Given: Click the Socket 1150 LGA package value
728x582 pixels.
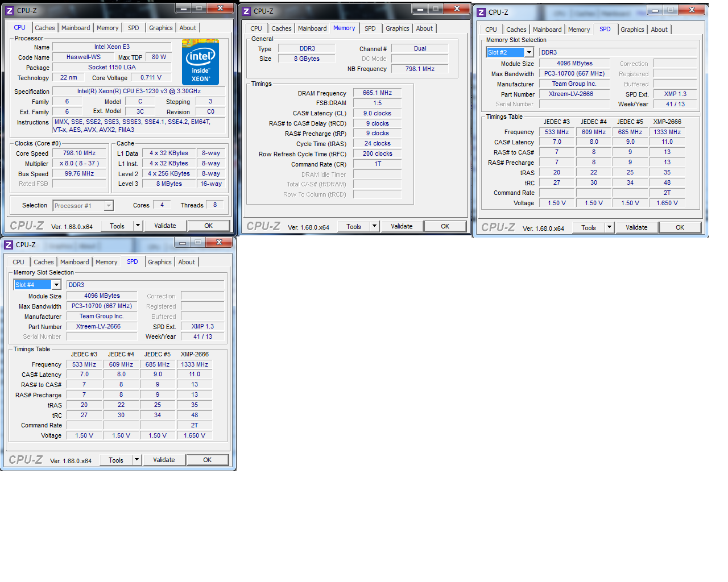Looking at the screenshot, I should [112, 68].
